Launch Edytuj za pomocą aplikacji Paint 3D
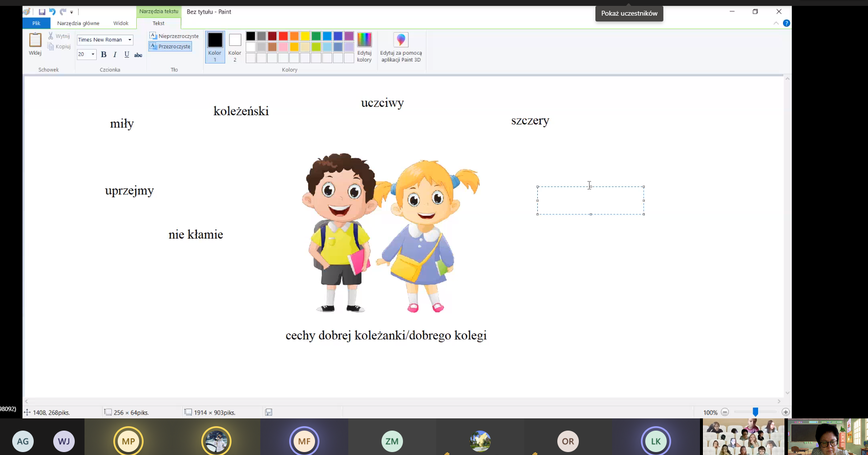Screen dimensions: 868x455 [x=401, y=47]
